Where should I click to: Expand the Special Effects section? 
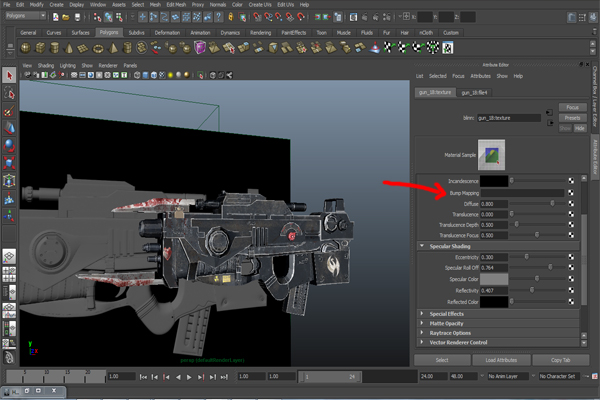coord(422,313)
